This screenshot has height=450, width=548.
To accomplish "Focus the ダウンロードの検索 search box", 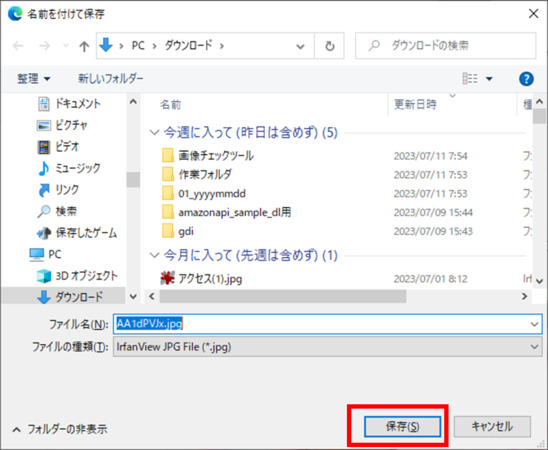I will coord(445,45).
